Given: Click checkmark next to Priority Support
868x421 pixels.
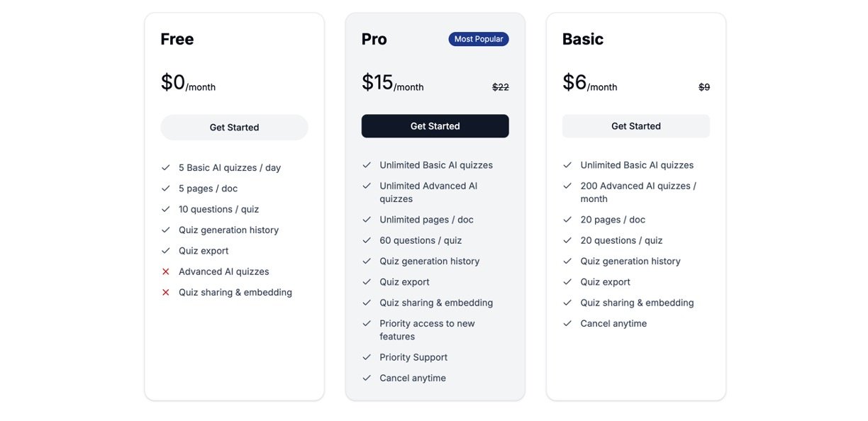Looking at the screenshot, I should (x=367, y=357).
